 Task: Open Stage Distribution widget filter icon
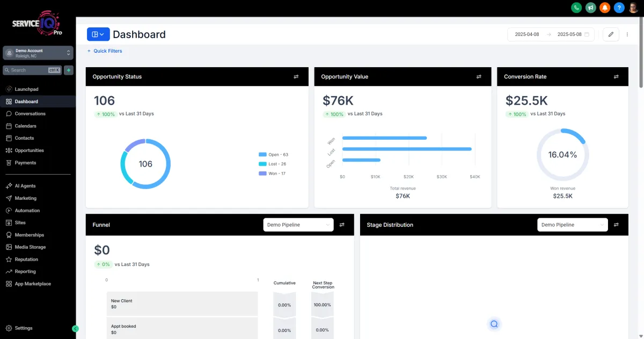point(616,225)
